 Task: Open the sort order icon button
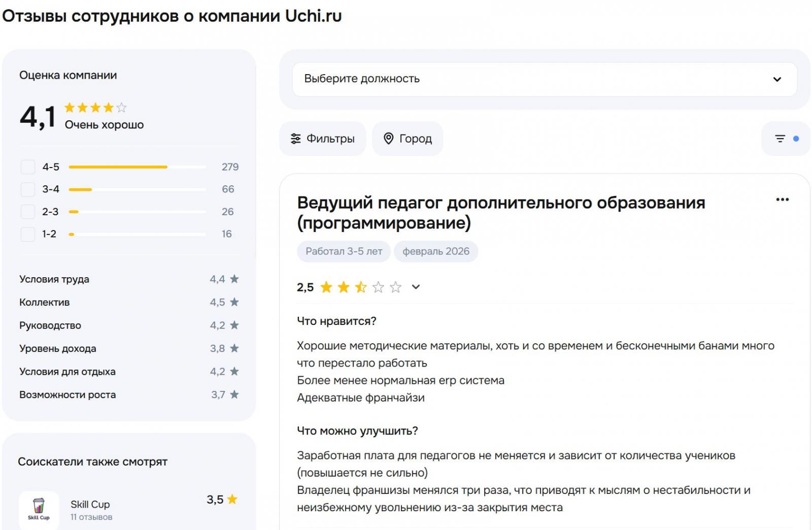(x=786, y=139)
